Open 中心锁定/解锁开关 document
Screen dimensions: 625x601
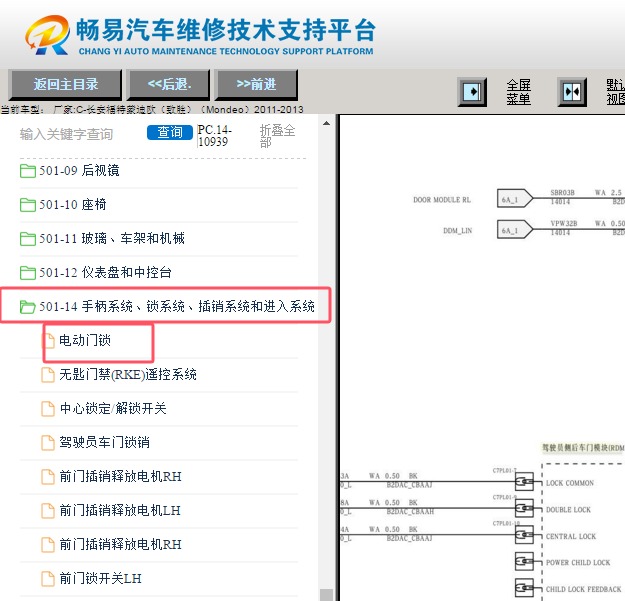coord(113,409)
